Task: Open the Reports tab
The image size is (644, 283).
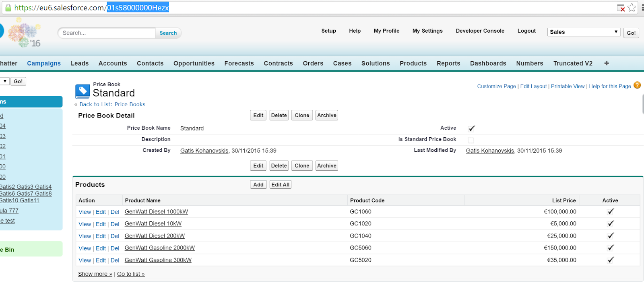Action: 448,63
